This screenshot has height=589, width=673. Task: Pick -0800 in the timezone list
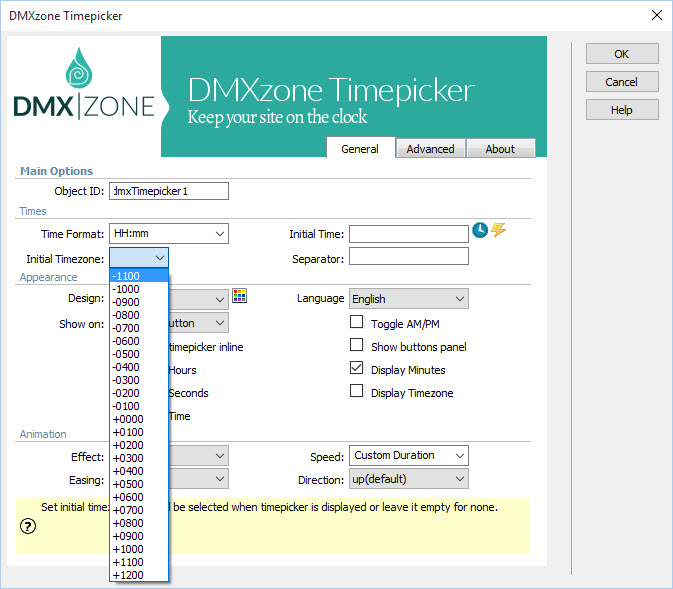pyautogui.click(x=139, y=315)
